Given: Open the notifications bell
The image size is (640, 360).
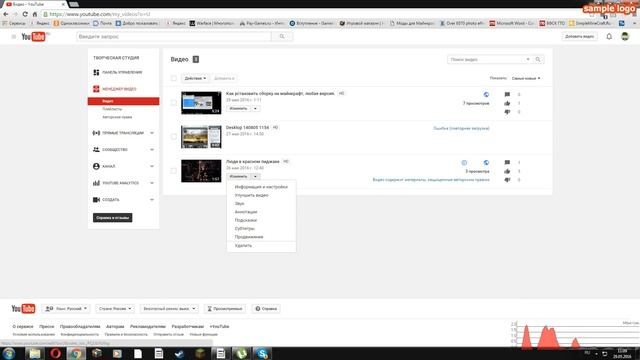Looking at the screenshot, I should [x=609, y=37].
